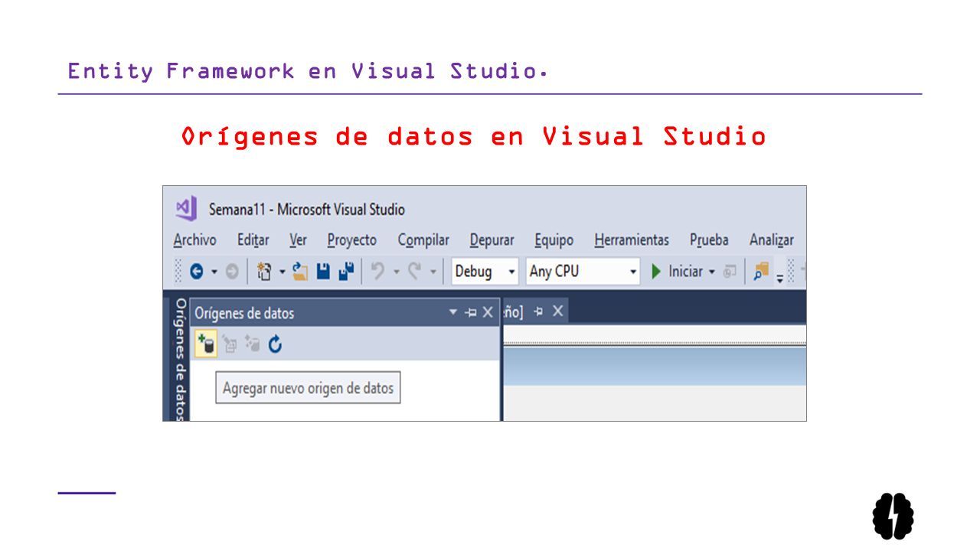Screen dimensions: 980x551
Task: Open the Analizar menu
Action: pyautogui.click(x=772, y=240)
